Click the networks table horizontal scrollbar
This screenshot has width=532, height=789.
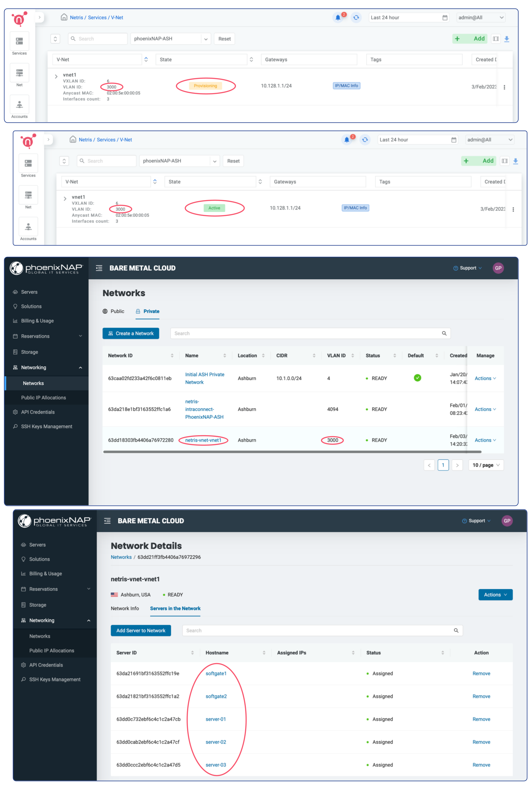tap(292, 452)
